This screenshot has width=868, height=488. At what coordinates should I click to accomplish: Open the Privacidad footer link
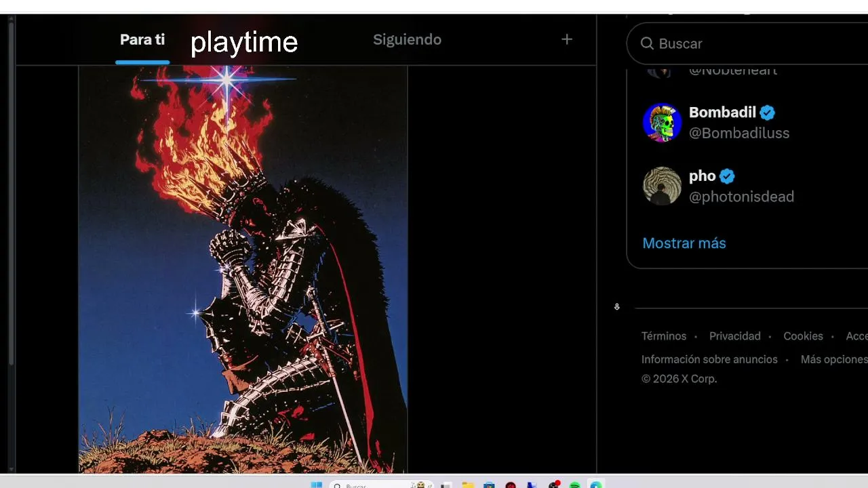point(735,336)
